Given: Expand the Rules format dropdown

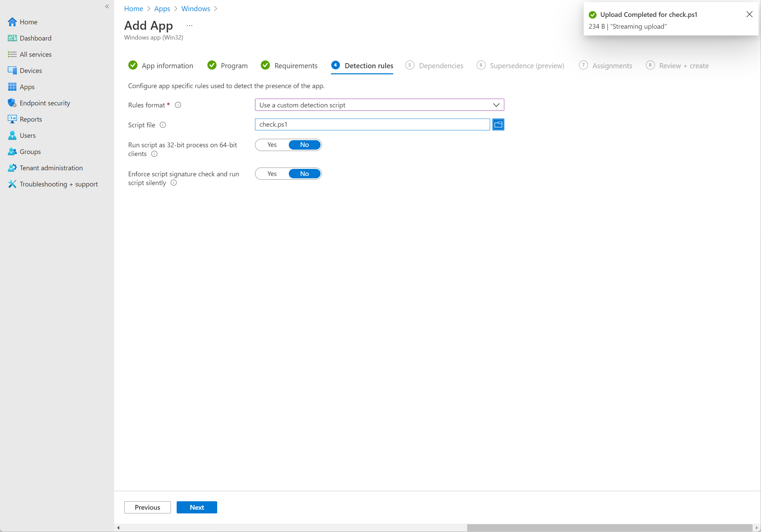Looking at the screenshot, I should tap(379, 105).
